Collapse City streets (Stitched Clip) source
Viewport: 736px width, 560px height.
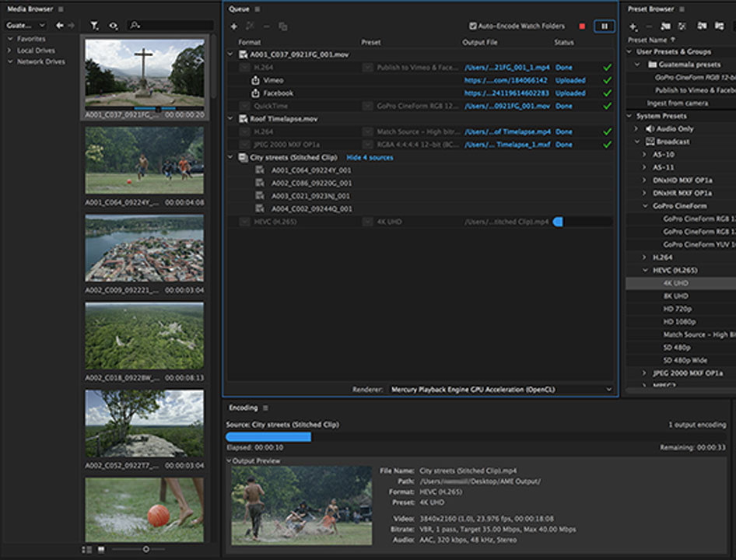(x=230, y=157)
